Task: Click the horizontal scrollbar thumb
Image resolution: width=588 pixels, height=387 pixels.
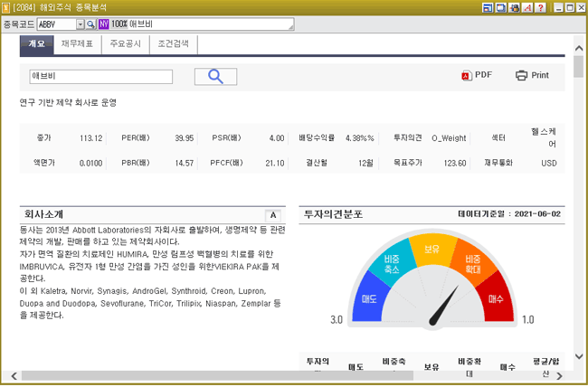Action: (x=217, y=376)
